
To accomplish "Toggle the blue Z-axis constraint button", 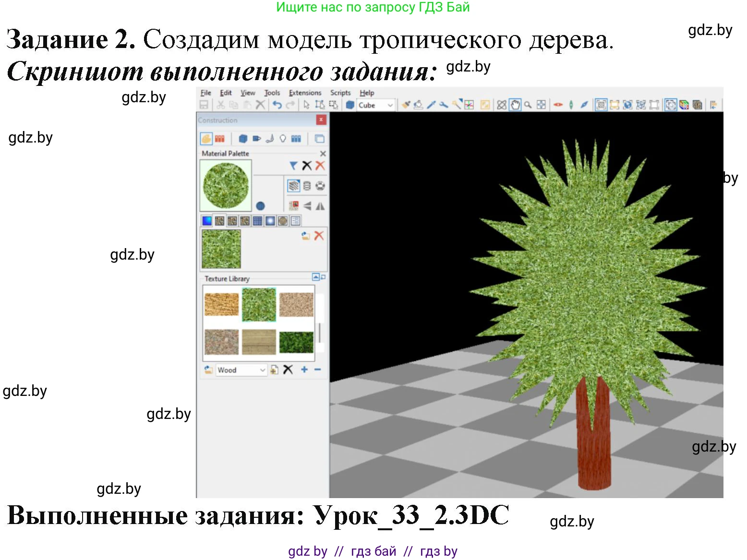I will point(584,105).
